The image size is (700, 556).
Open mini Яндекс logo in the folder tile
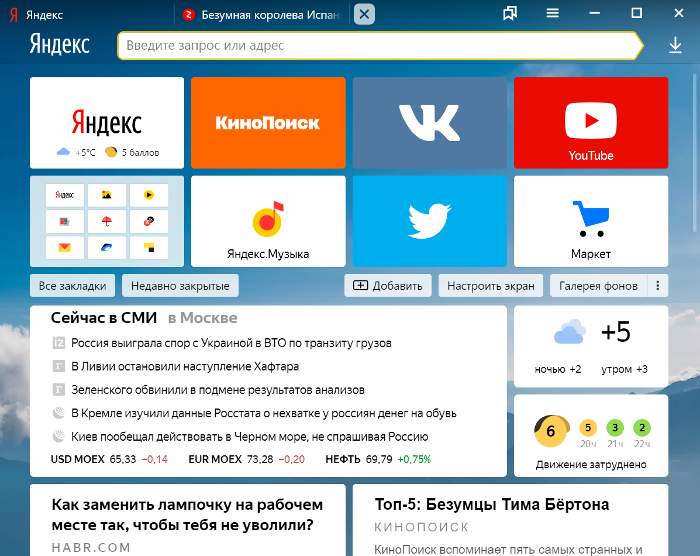click(65, 195)
